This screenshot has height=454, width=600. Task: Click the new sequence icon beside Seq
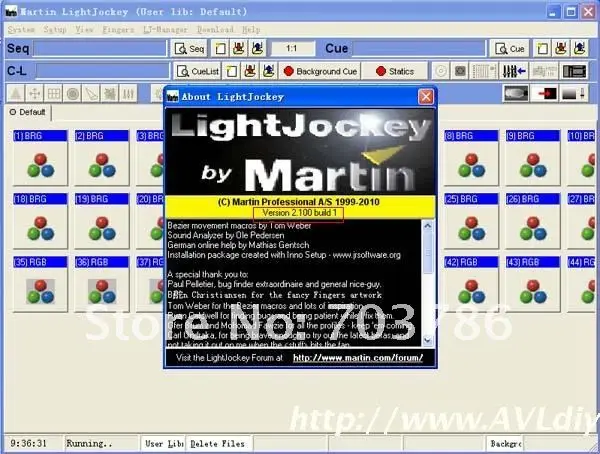coord(220,49)
